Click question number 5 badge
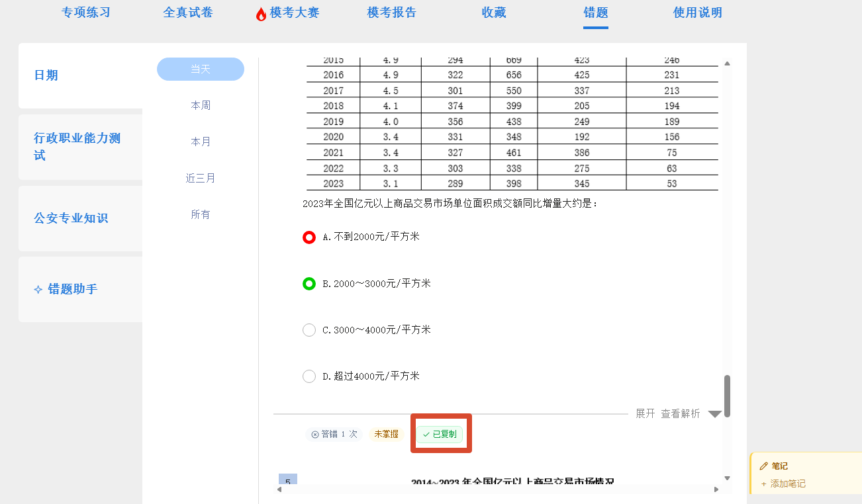This screenshot has width=862, height=504. point(288,480)
